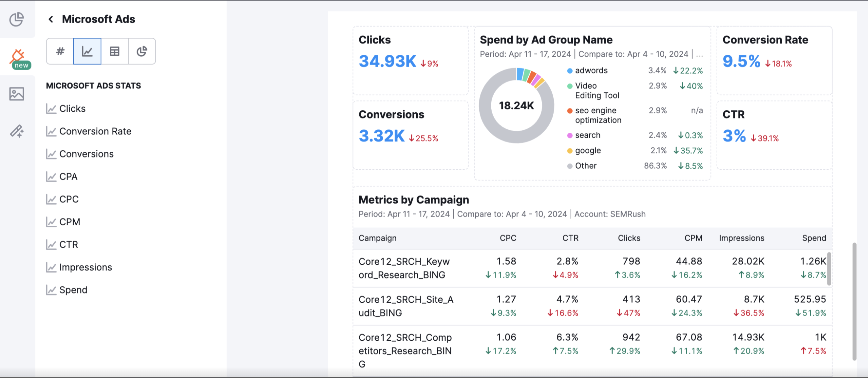Select the magic wand tool in sidebar
This screenshot has height=378, width=868.
pos(17,131)
